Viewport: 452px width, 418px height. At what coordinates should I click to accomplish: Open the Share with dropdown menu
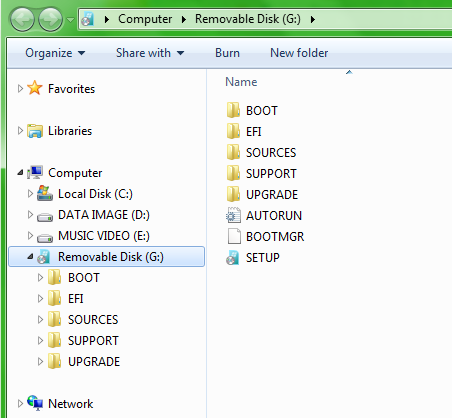point(150,53)
